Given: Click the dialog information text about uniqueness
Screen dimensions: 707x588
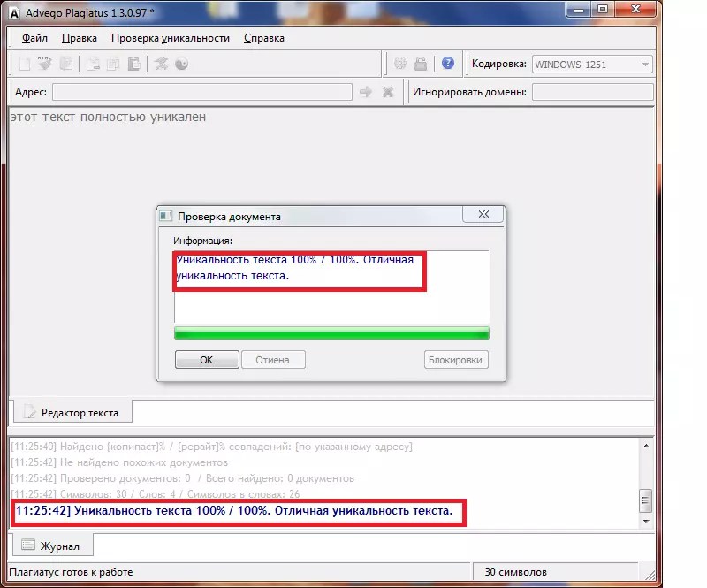Looking at the screenshot, I should pyautogui.click(x=294, y=268).
